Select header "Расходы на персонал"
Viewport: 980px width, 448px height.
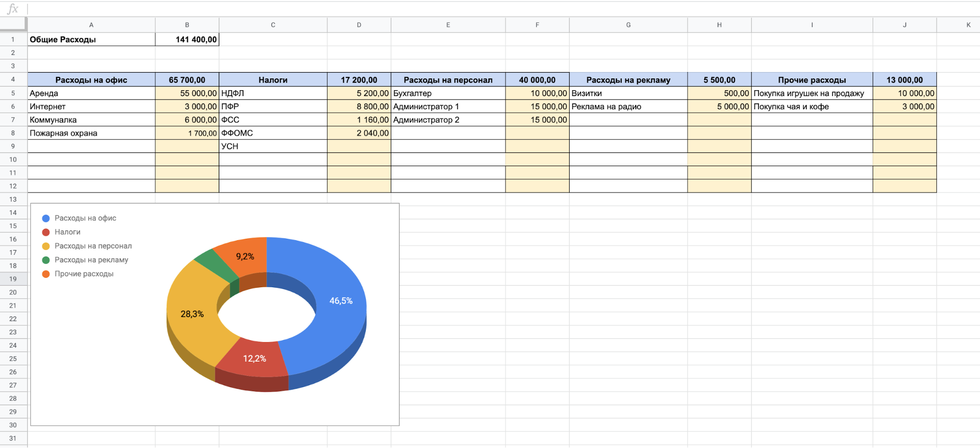[x=448, y=80]
